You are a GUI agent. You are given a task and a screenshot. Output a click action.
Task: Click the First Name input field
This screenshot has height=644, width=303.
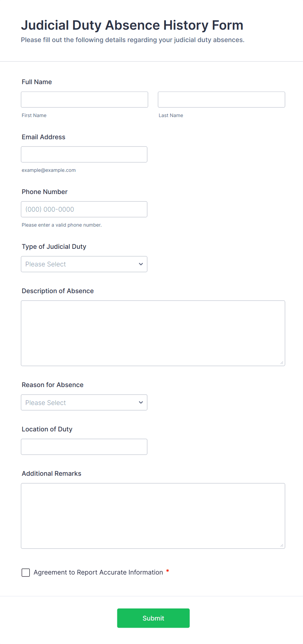click(x=84, y=99)
